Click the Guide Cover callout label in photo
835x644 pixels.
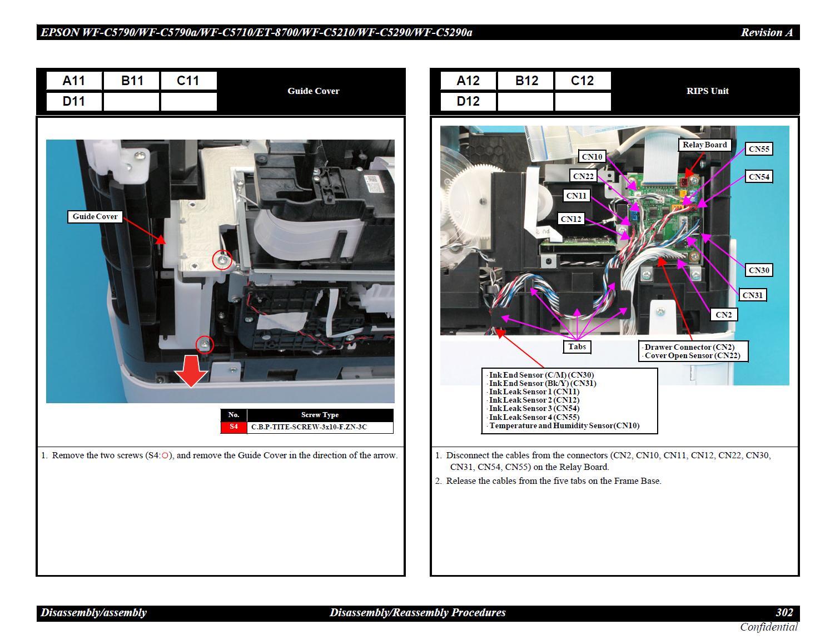click(95, 217)
